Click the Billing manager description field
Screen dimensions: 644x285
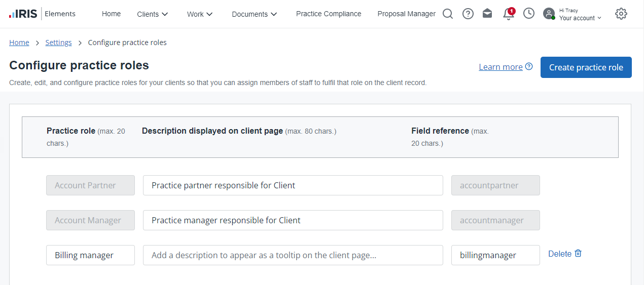[293, 255]
